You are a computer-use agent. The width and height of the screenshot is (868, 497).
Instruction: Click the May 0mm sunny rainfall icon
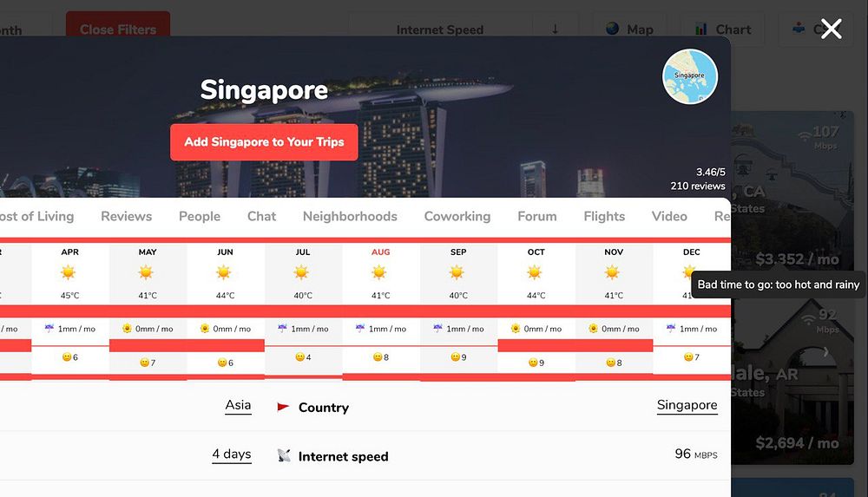click(x=127, y=328)
